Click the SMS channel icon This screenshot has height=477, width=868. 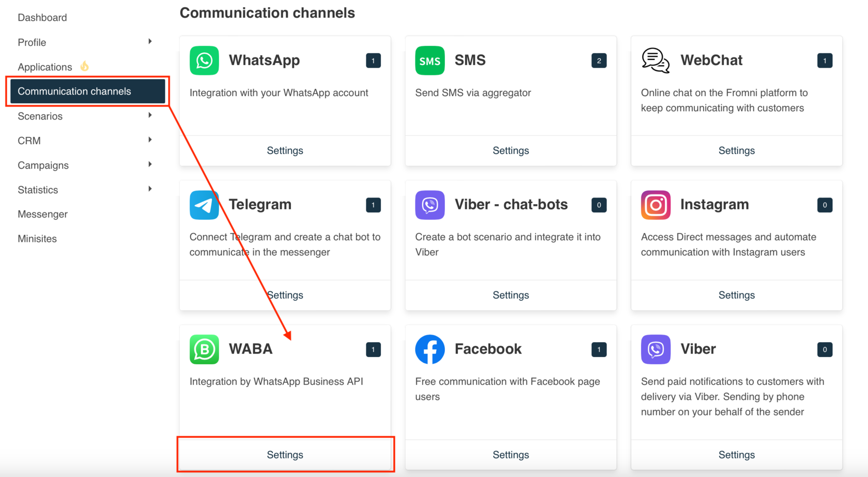point(429,60)
